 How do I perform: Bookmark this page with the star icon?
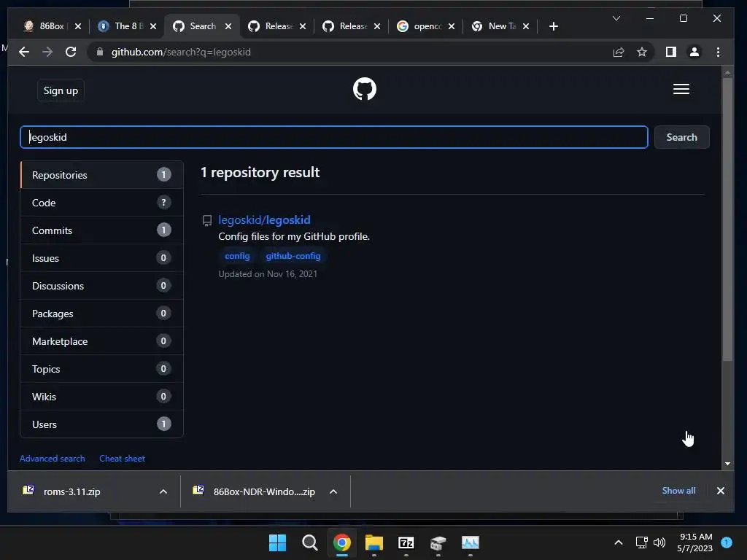tap(642, 52)
